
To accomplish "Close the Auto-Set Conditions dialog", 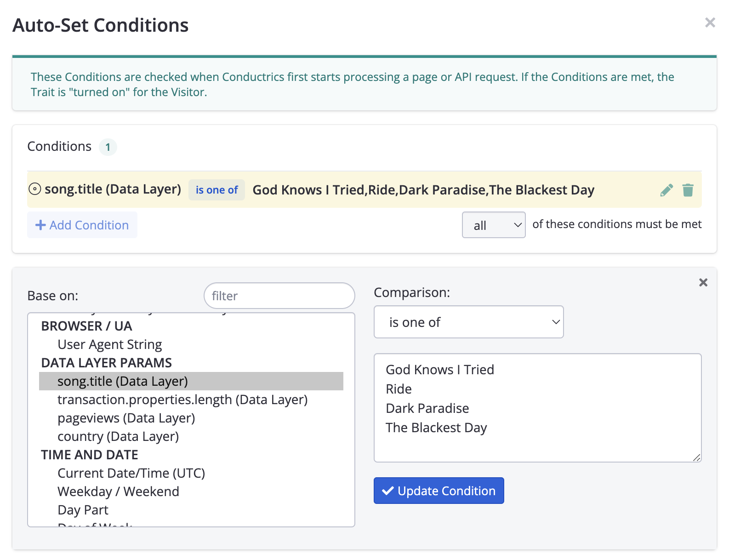I will point(710,23).
